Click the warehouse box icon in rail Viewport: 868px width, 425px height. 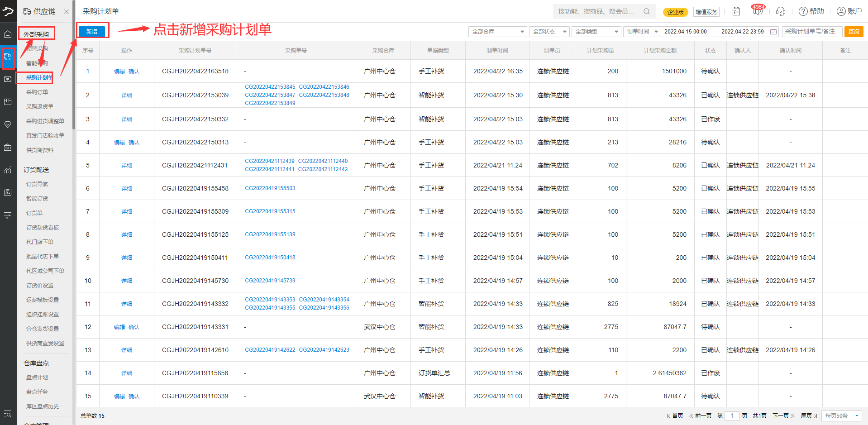[8, 102]
